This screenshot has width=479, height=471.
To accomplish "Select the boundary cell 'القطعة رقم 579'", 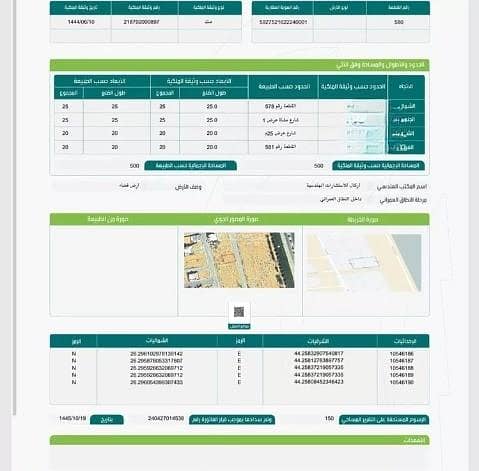I will (x=280, y=106).
